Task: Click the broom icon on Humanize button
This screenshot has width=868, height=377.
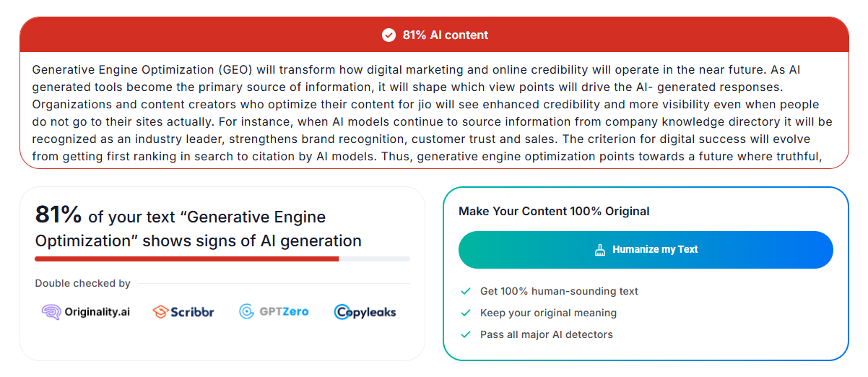Action: [600, 250]
